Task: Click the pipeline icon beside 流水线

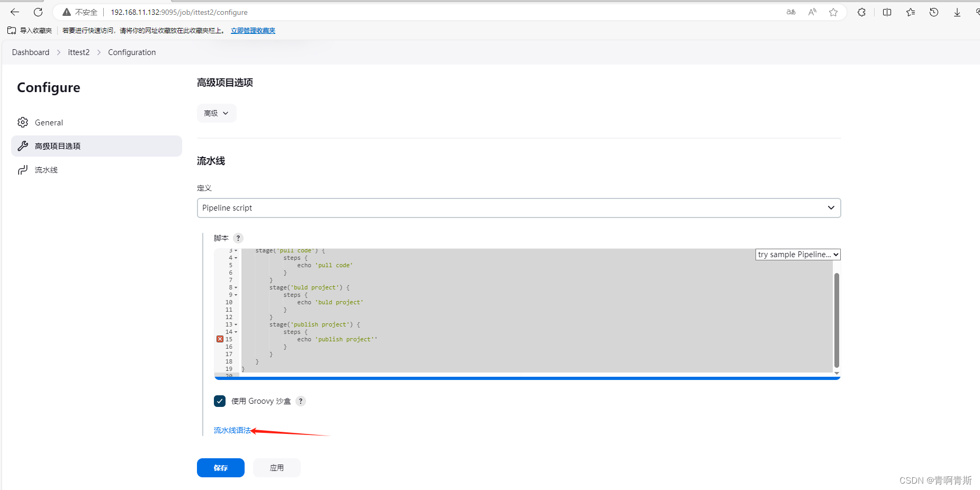Action: (x=23, y=170)
